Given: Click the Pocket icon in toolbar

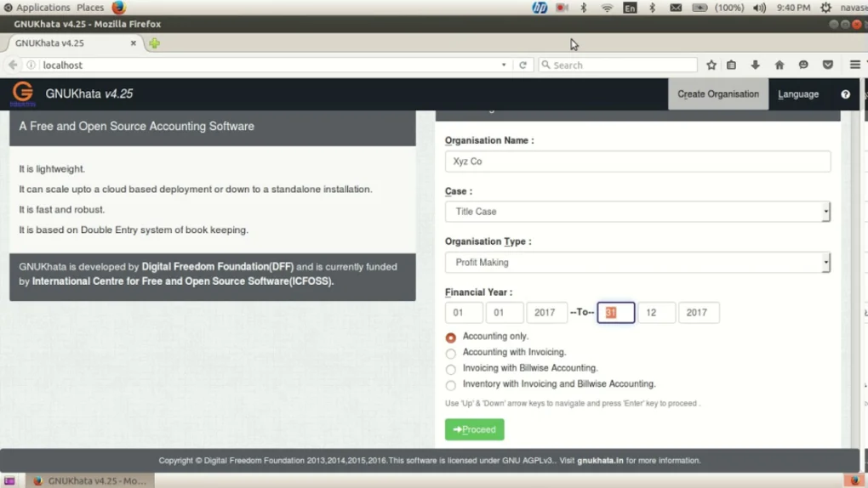Looking at the screenshot, I should (x=827, y=65).
